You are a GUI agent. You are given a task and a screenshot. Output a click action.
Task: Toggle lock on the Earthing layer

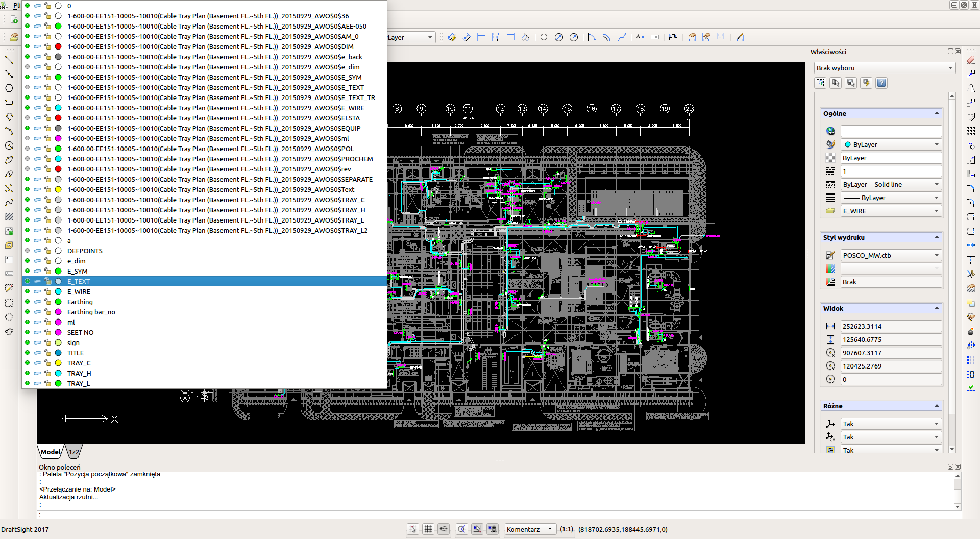47,302
